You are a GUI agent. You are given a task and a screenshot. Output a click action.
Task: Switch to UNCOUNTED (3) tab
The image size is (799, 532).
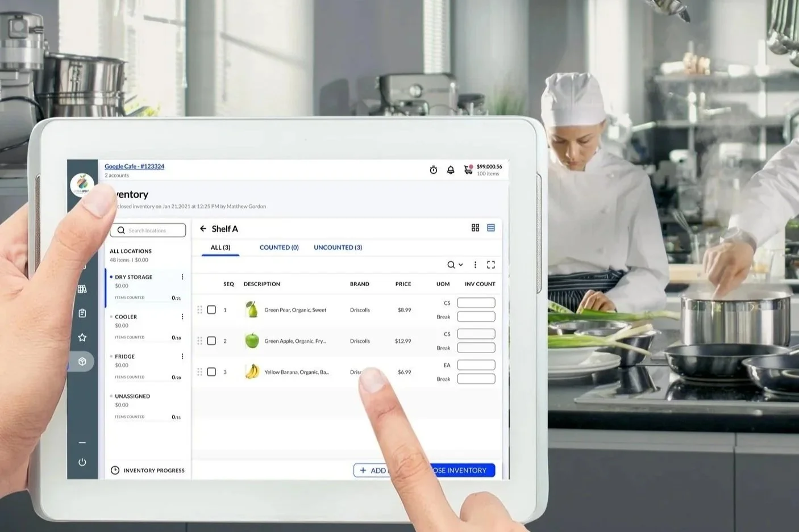point(338,248)
